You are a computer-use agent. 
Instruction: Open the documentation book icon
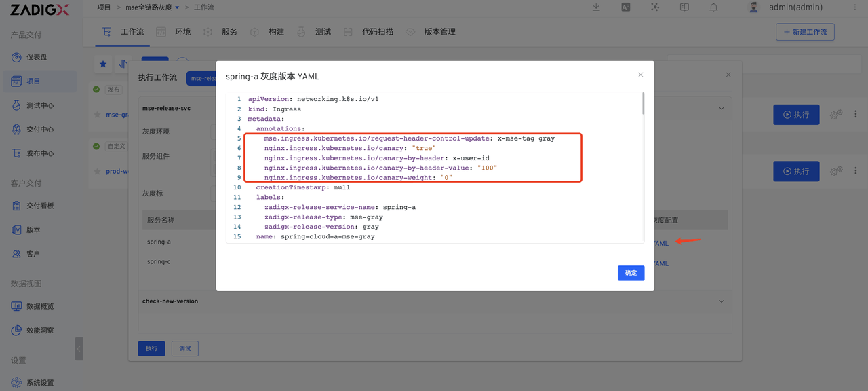click(x=684, y=7)
